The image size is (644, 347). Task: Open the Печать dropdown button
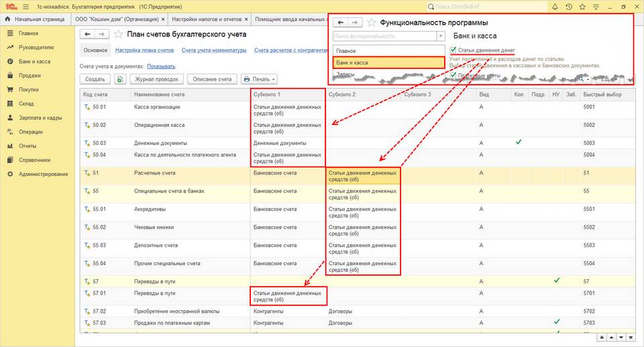click(259, 79)
